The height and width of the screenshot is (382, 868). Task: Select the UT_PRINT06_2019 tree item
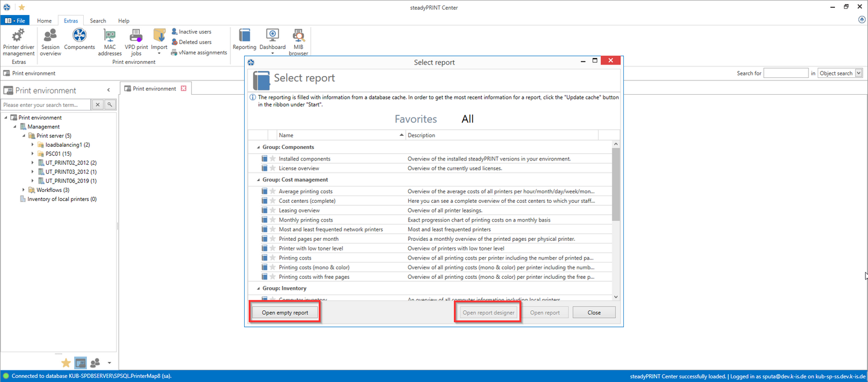[67, 181]
